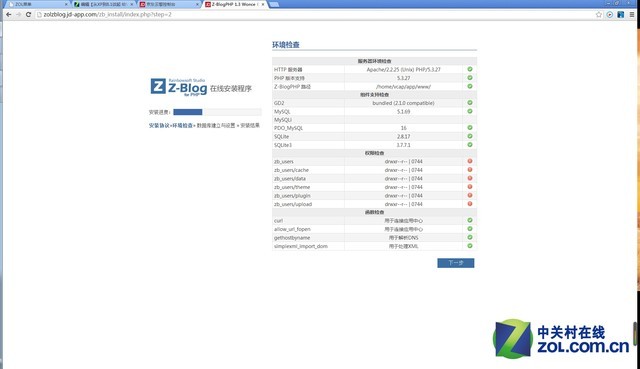Click the simplexml_import_dom function name
The image size is (640, 369).
[x=301, y=246]
